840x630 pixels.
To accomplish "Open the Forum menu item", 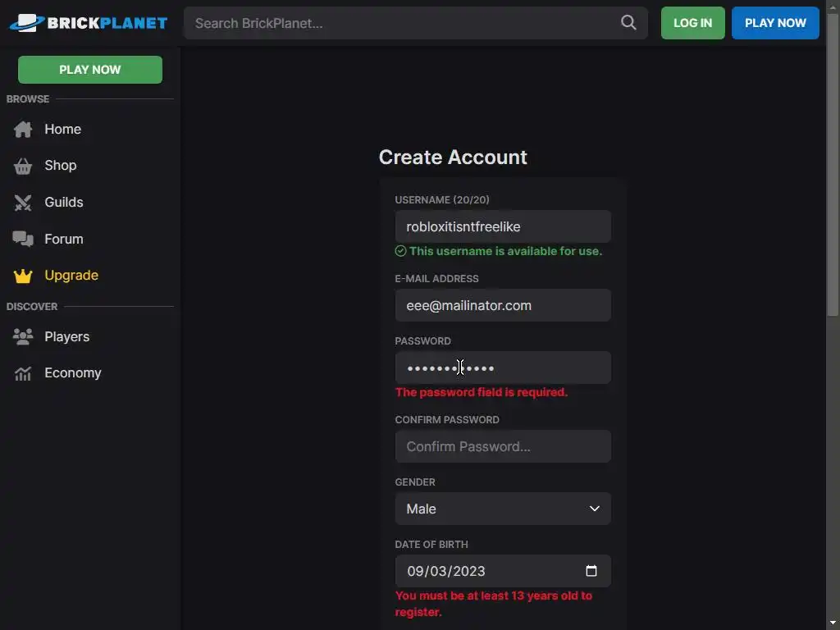I will [64, 240].
